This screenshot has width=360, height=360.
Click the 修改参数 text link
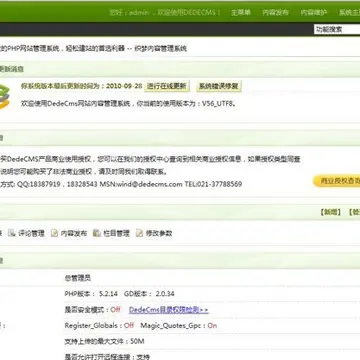(x=159, y=233)
